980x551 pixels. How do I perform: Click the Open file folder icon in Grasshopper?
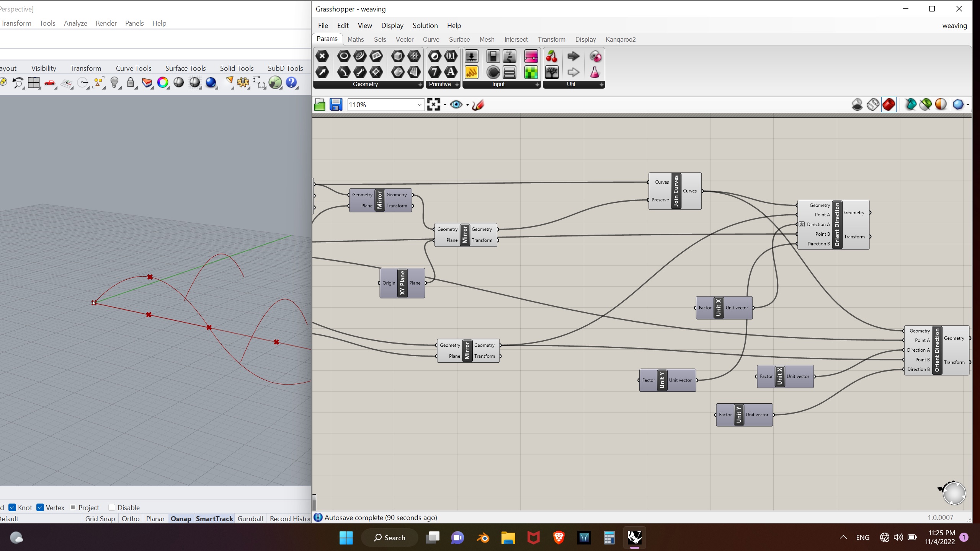point(320,104)
